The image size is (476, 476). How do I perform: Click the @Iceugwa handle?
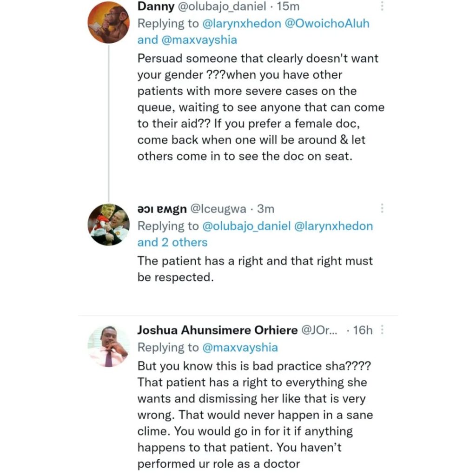[218, 209]
